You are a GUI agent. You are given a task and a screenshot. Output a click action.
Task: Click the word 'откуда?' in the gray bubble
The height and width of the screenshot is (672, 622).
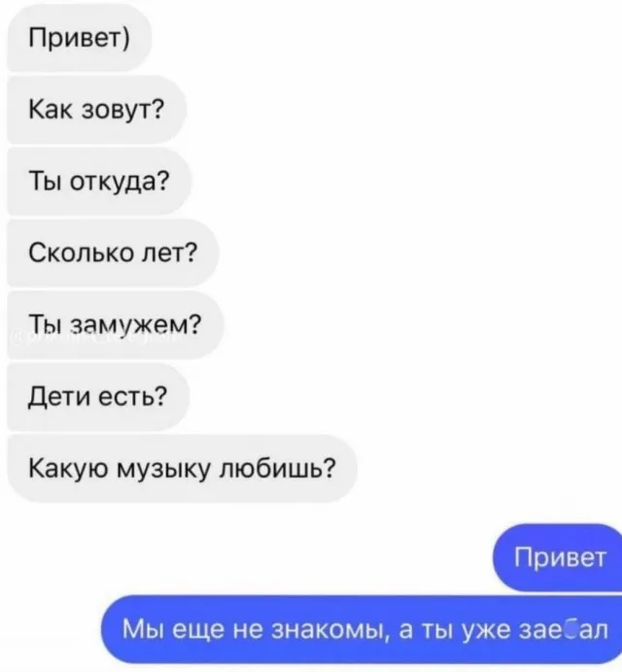tap(120, 183)
